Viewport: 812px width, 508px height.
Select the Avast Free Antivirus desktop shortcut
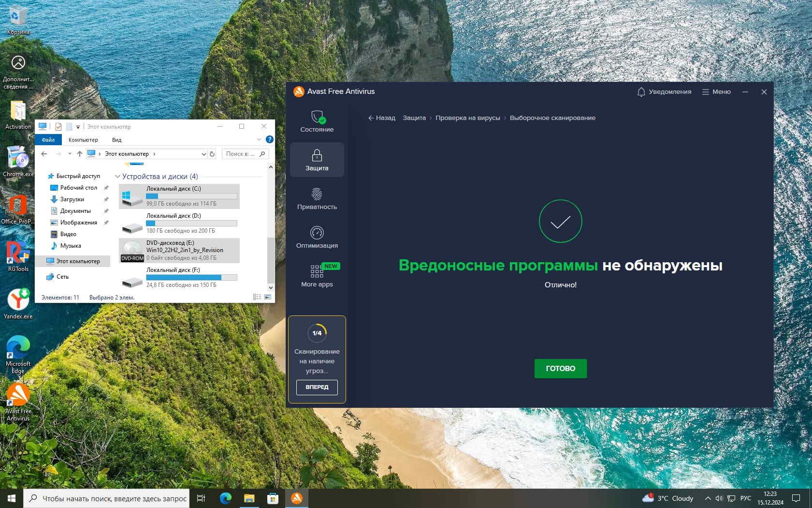(18, 402)
